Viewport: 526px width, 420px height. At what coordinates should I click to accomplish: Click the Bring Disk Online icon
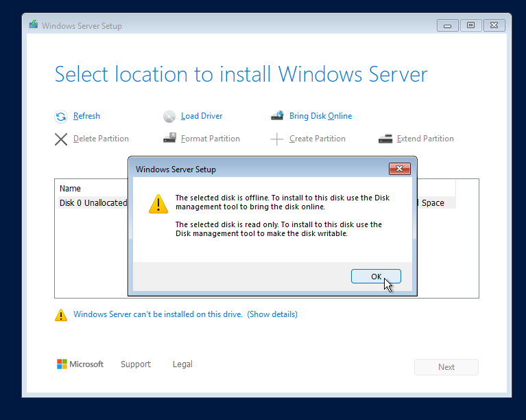(x=277, y=117)
